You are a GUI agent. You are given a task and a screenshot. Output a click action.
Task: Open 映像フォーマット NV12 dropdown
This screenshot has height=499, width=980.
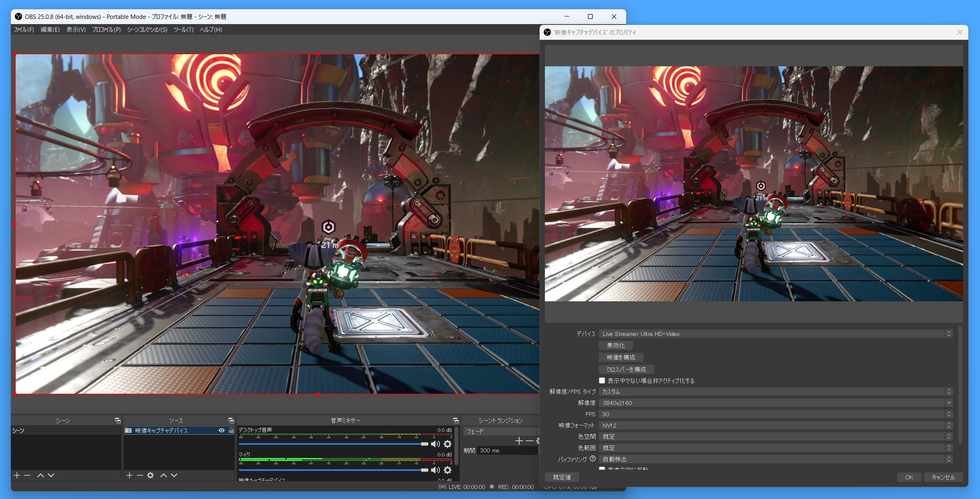[776, 425]
